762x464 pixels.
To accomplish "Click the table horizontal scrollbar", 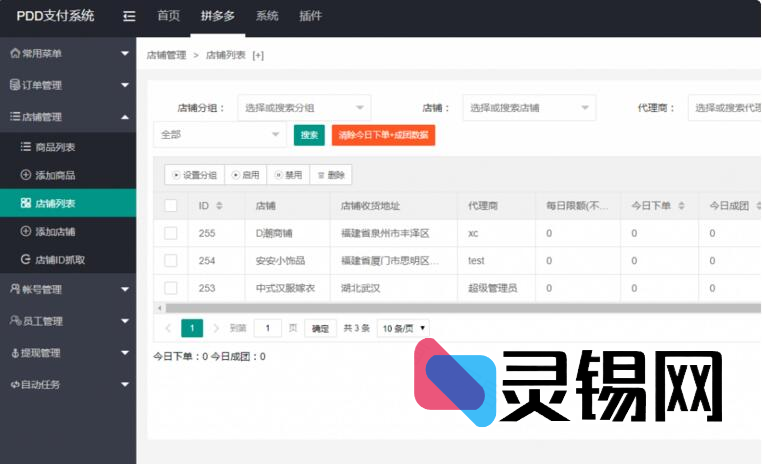I will tap(400, 308).
